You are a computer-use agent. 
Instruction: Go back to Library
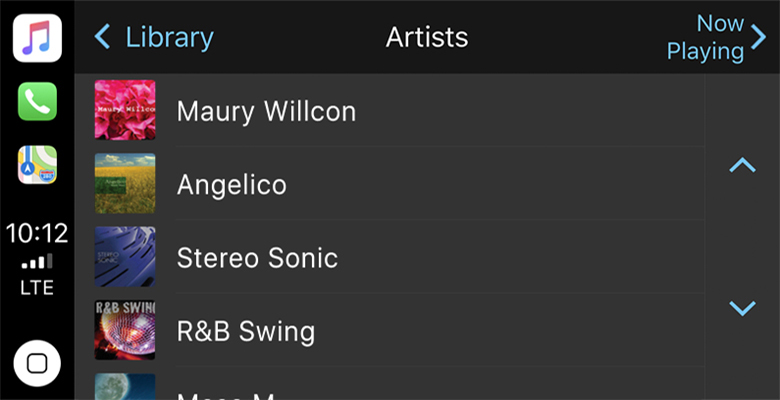click(x=168, y=38)
